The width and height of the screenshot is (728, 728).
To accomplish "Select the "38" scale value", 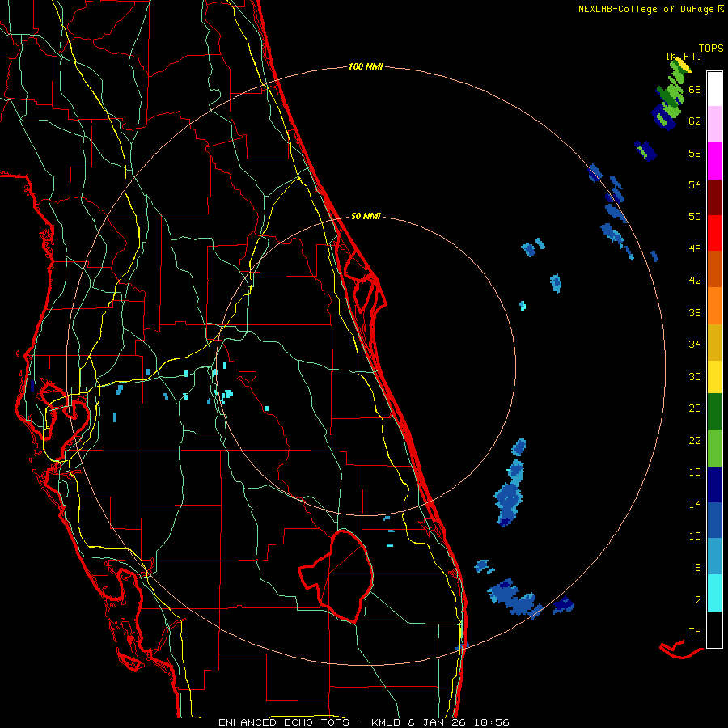I will 695,312.
